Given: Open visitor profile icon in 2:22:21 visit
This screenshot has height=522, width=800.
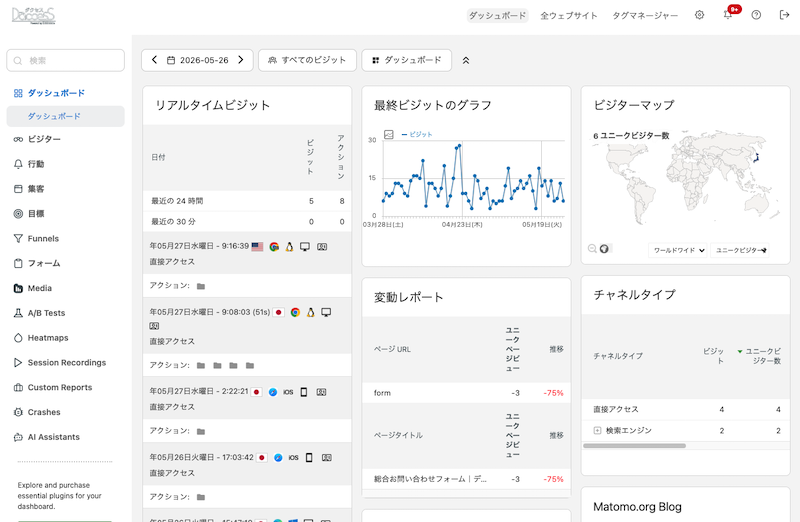Looking at the screenshot, I should click(321, 392).
